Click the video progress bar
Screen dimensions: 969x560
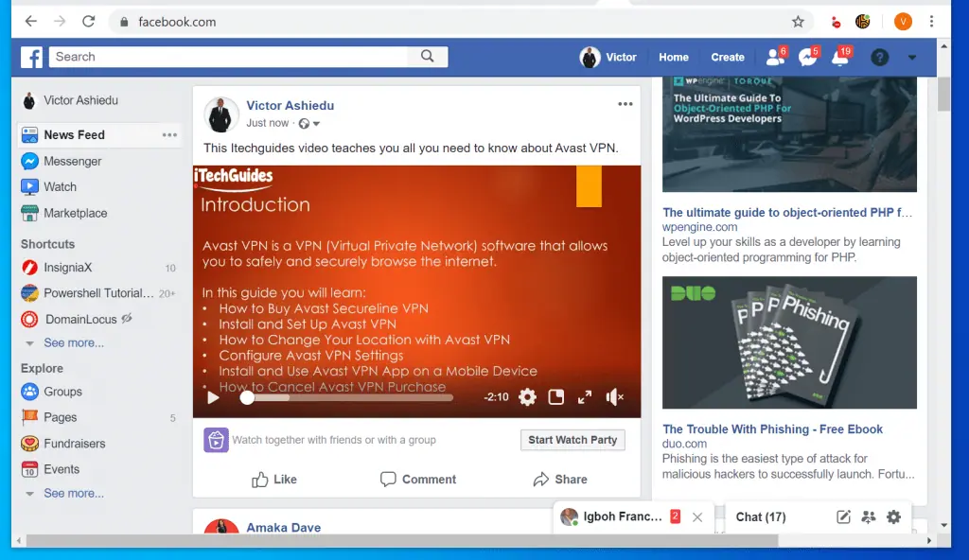[350, 397]
